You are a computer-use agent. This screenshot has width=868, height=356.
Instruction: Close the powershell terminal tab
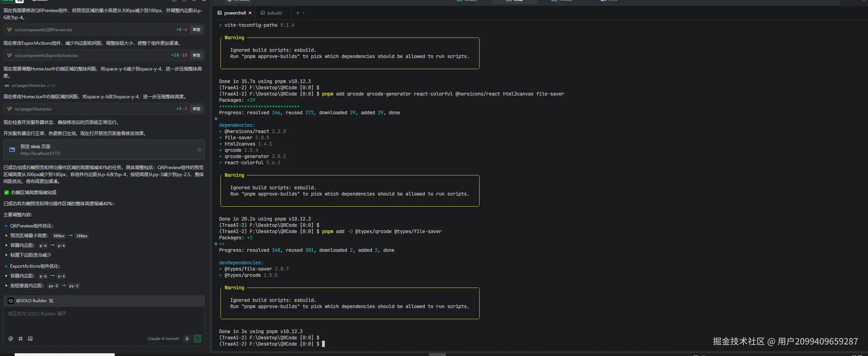tap(250, 13)
